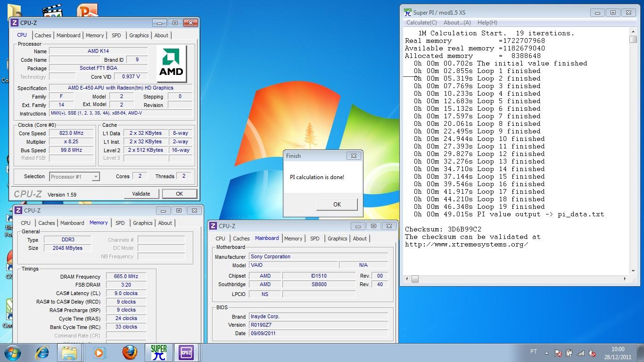Open Calculate(C) menu in Super PI
644x362 pixels.
click(421, 23)
